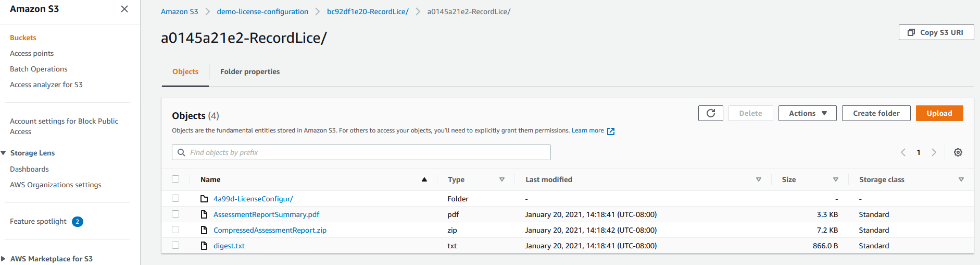
Task: Click the refresh objects icon button
Action: (711, 113)
